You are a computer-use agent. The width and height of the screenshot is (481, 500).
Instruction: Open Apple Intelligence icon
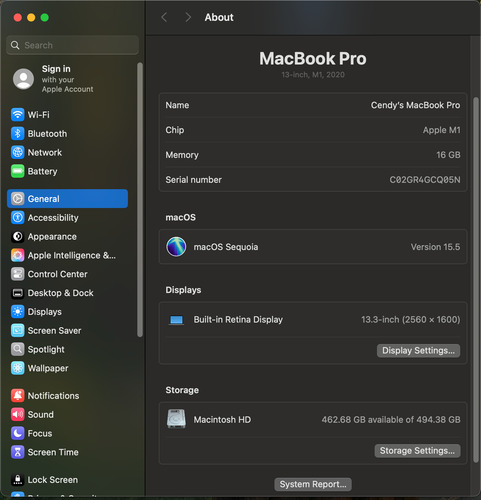click(18, 255)
